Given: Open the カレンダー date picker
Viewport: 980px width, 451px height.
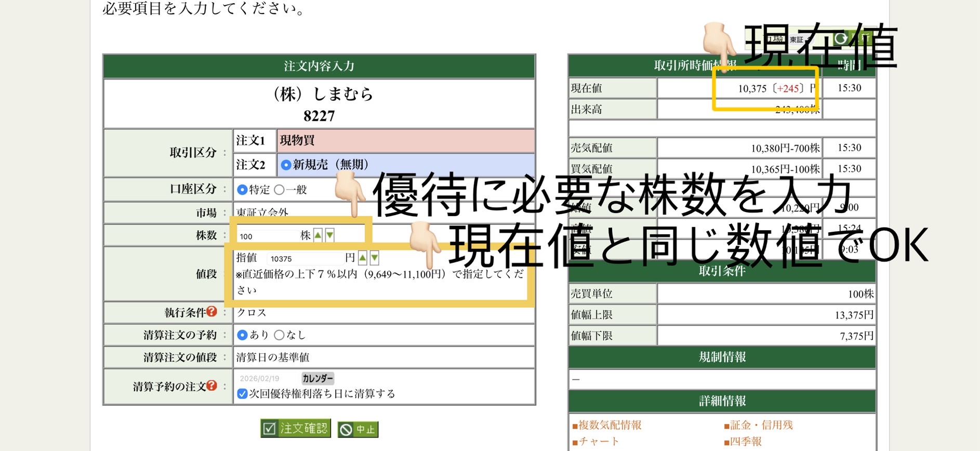Looking at the screenshot, I should (317, 378).
